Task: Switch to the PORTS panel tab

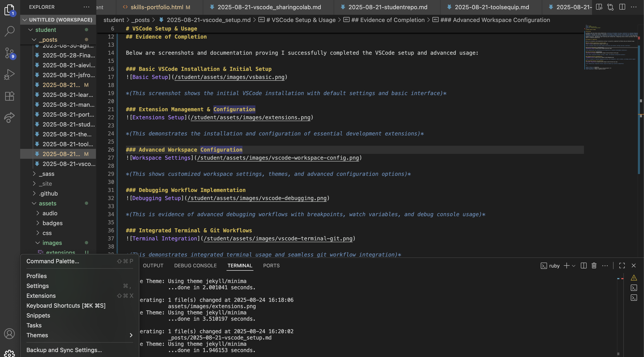Action: point(271,266)
